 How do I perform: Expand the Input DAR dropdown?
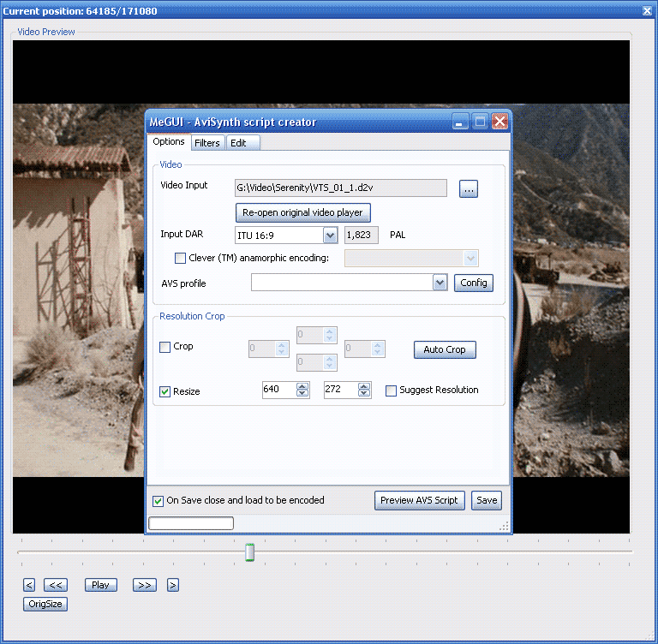click(x=330, y=236)
